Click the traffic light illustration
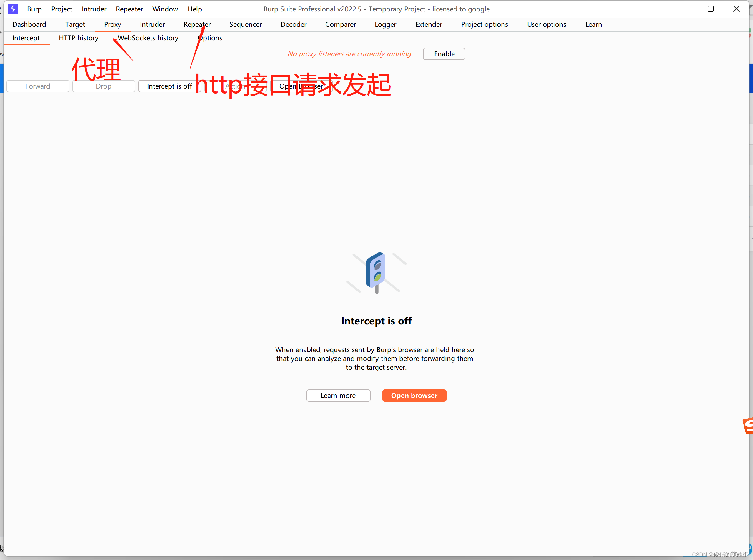Screen dimensions: 753x560 [376, 273]
